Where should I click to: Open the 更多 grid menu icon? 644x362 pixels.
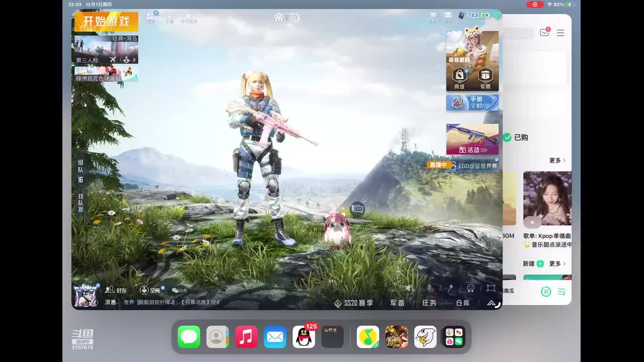pyautogui.click(x=151, y=18)
